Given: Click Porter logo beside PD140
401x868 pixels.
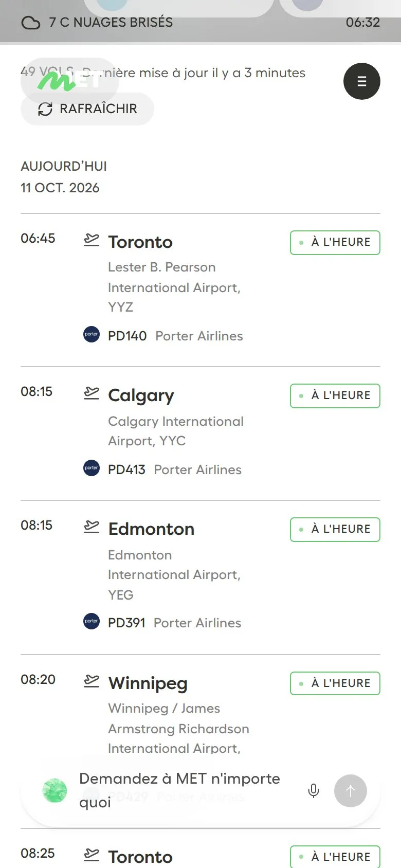Looking at the screenshot, I should tap(92, 334).
